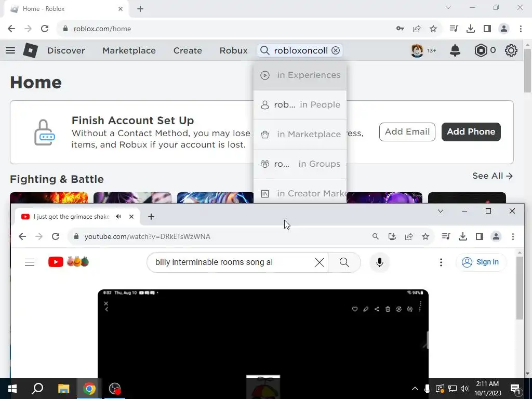Open Roblox settings gear

pos(511,50)
